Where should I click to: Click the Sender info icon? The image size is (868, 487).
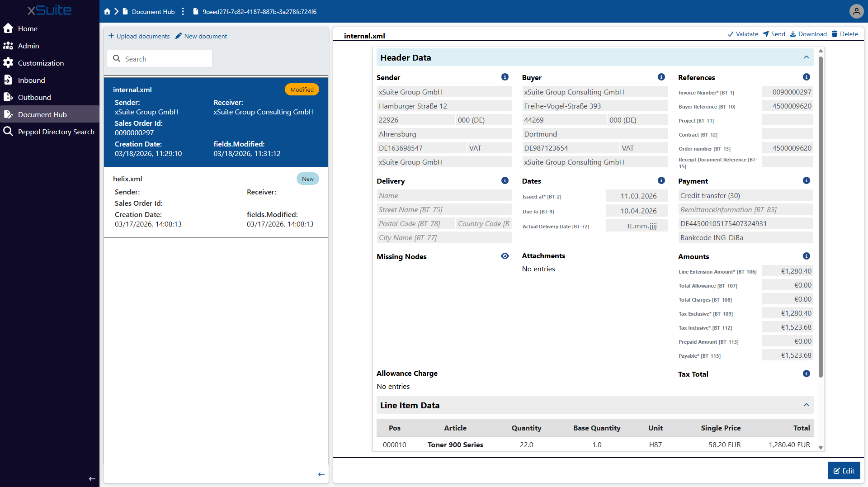505,77
